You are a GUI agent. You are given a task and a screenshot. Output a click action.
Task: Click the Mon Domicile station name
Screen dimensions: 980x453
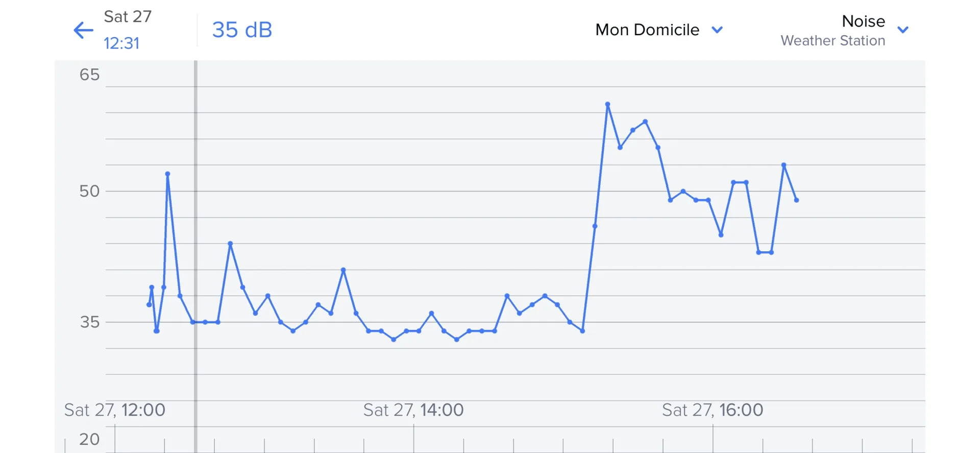(647, 30)
